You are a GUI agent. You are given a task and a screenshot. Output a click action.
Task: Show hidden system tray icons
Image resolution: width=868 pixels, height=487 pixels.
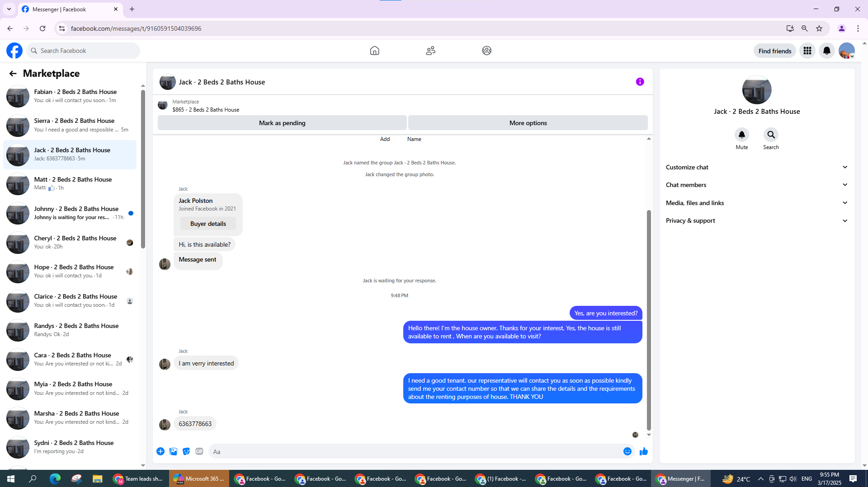point(760,479)
